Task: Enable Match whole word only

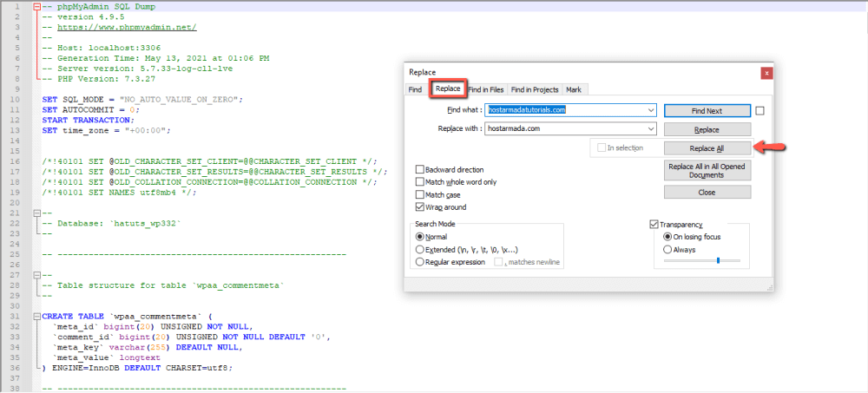Action: (456, 181)
